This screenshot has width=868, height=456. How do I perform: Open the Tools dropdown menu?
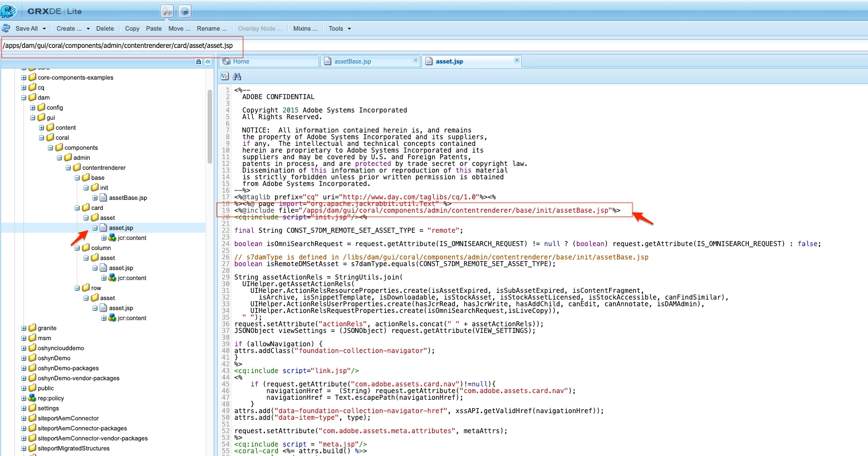(x=340, y=28)
